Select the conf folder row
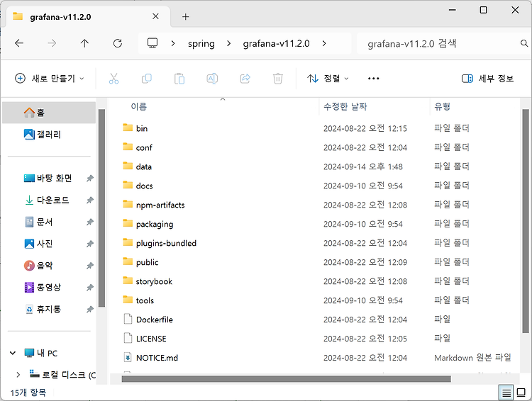Screen dimensions: 532x401 316,147
